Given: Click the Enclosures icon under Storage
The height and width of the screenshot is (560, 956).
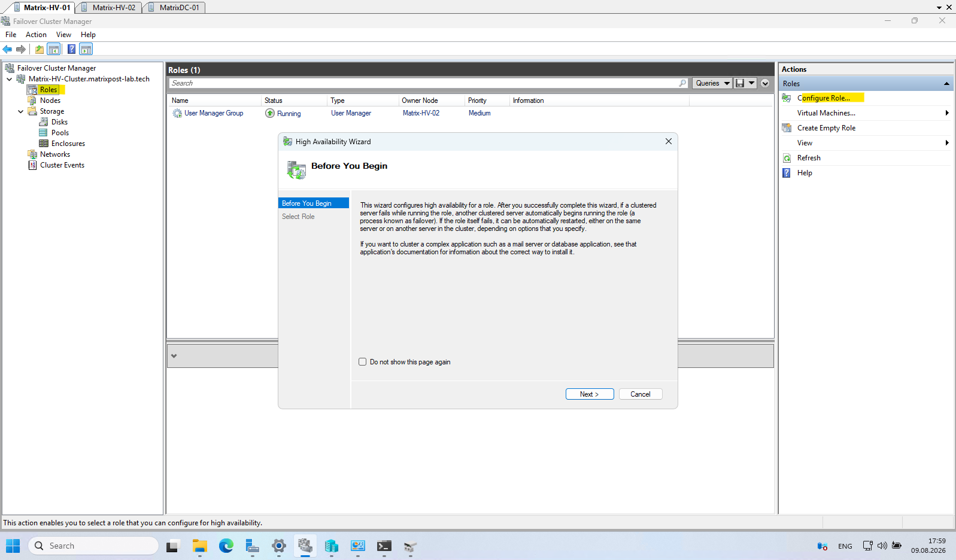Looking at the screenshot, I should click(44, 144).
